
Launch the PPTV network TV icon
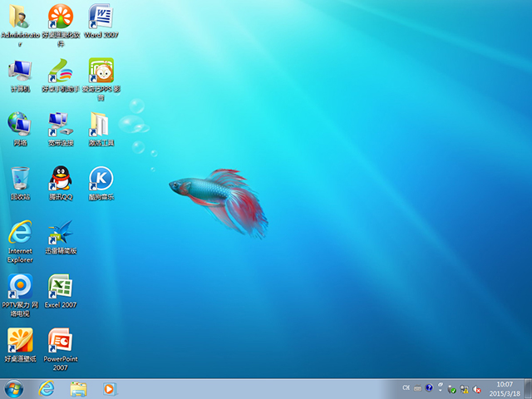[19, 287]
